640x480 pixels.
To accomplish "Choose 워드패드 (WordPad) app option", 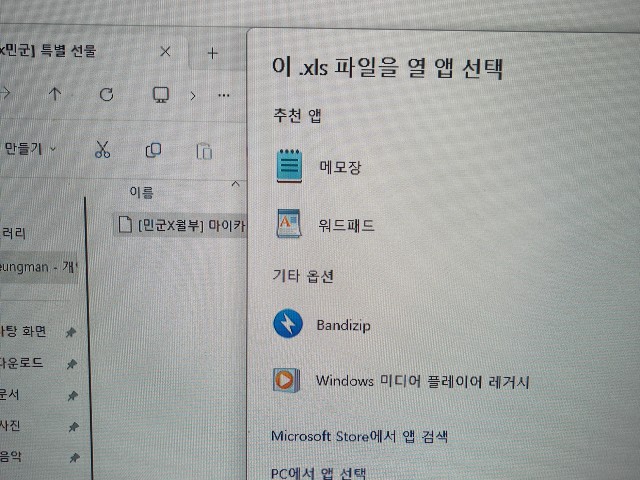I will click(x=326, y=224).
